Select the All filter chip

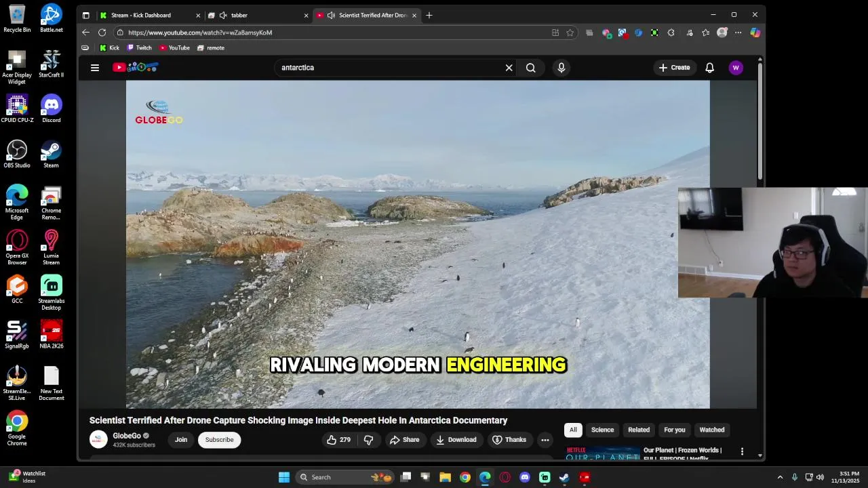click(573, 430)
